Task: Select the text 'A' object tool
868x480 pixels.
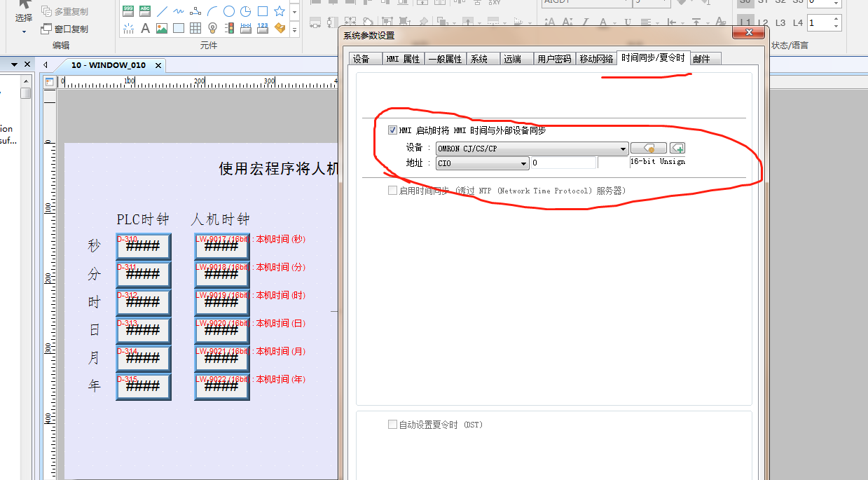Action: [x=145, y=29]
